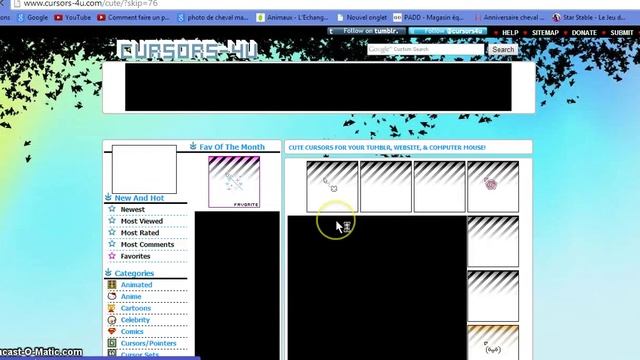Open the pink rose cursor thumbnail
The width and height of the screenshot is (640, 360).
point(493,187)
